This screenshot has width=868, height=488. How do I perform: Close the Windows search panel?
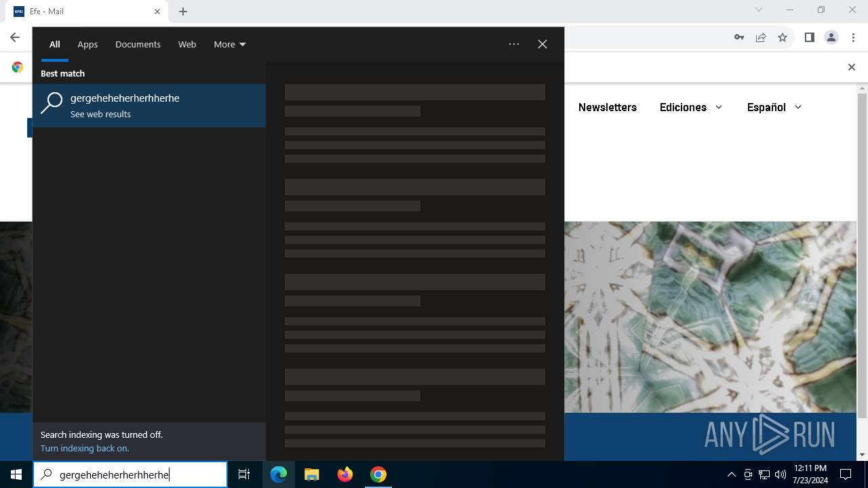542,44
